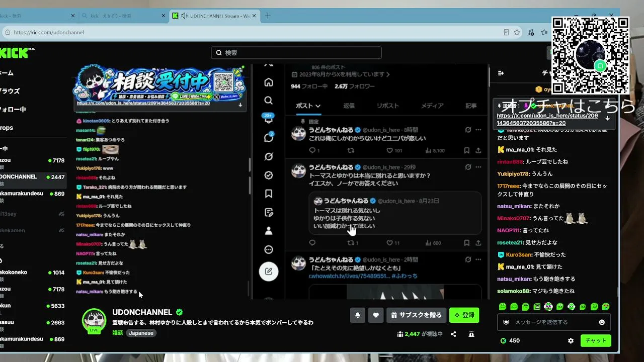This screenshot has width=644, height=362.
Task: Open the 2.6万 フォロワー list
Action: (354, 86)
